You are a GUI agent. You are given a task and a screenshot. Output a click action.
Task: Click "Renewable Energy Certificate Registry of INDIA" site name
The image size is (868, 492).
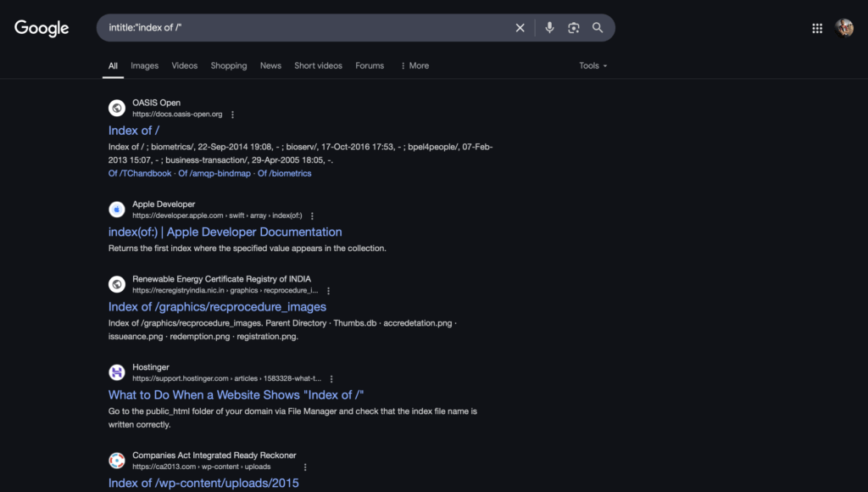pyautogui.click(x=221, y=279)
